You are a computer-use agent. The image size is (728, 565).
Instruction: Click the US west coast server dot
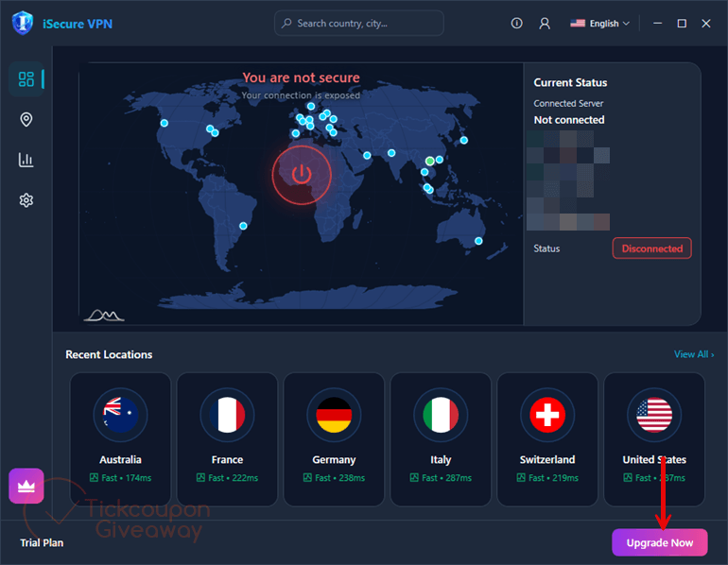165,123
